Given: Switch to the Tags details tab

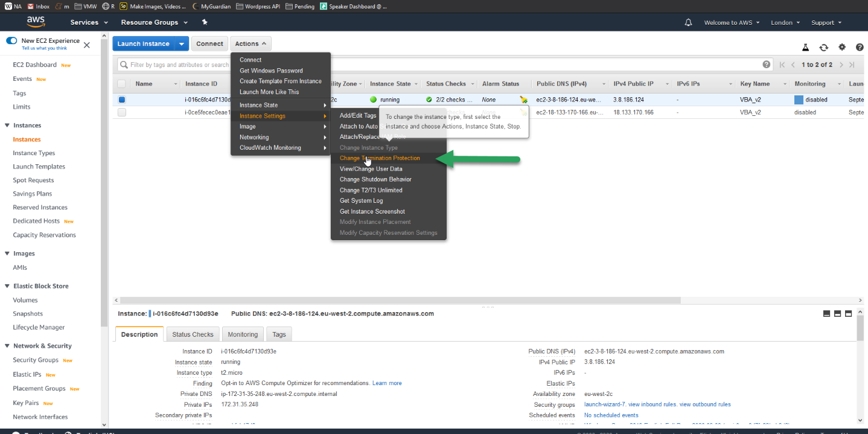Looking at the screenshot, I should pyautogui.click(x=279, y=334).
